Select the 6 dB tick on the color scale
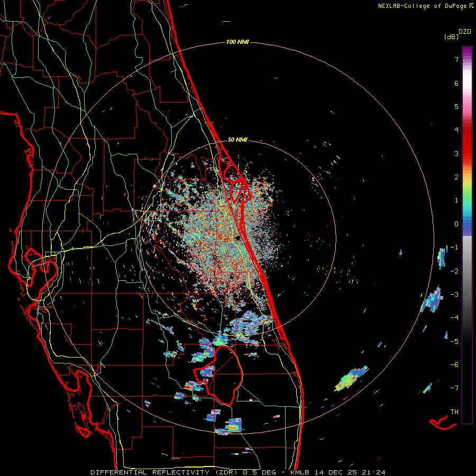This screenshot has height=476, width=476. coord(456,83)
